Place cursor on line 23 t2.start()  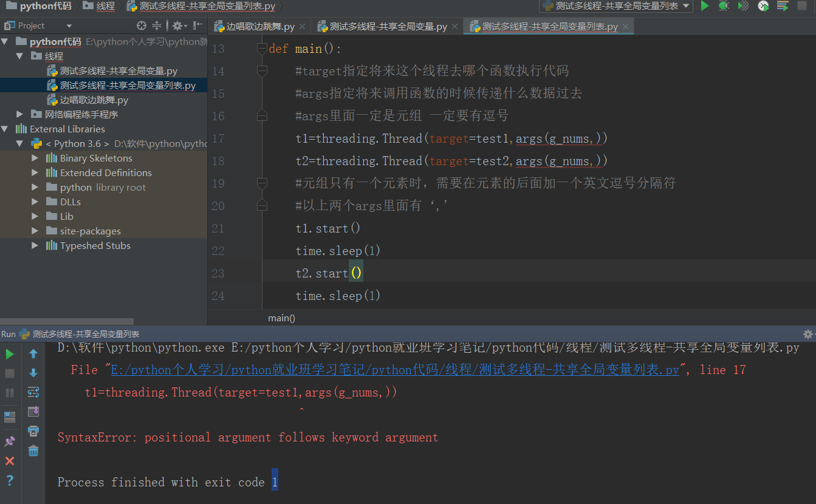tap(329, 273)
